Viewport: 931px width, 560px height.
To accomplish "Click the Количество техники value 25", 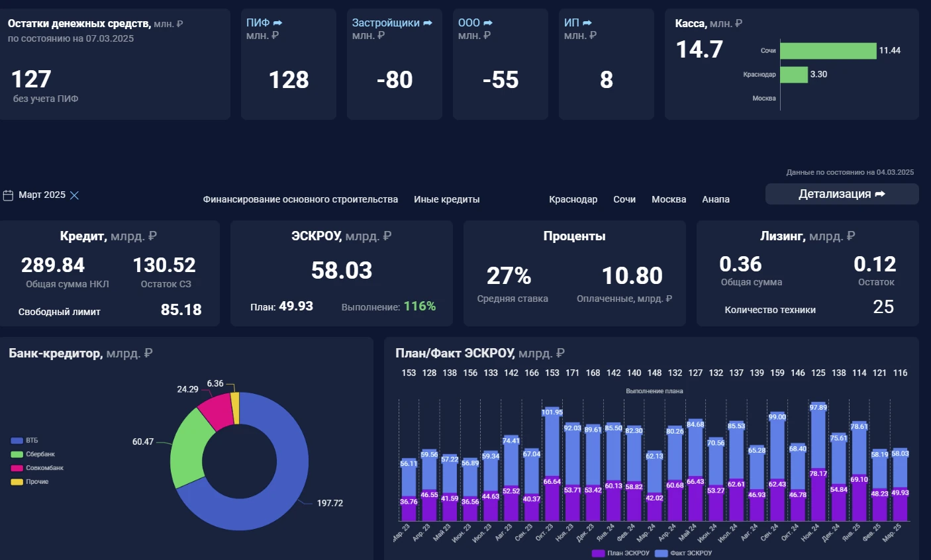I will pyautogui.click(x=883, y=307).
